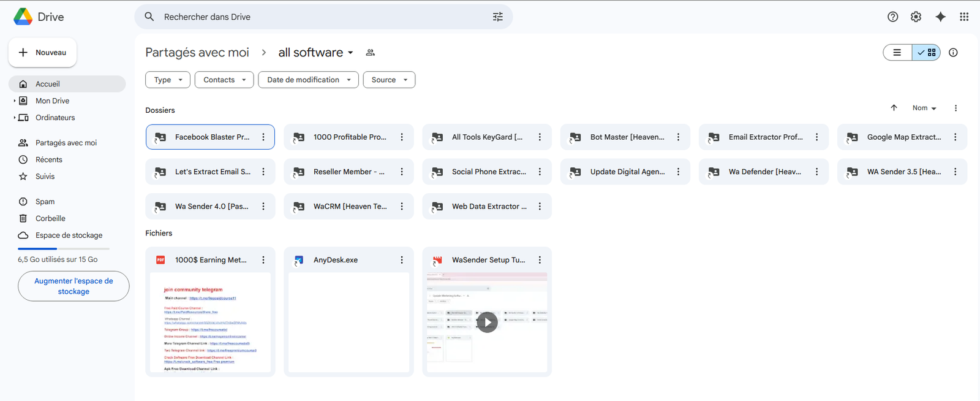Click Augmenter l'espace de stockage button
Screen dimensions: 980x401
(73, 286)
